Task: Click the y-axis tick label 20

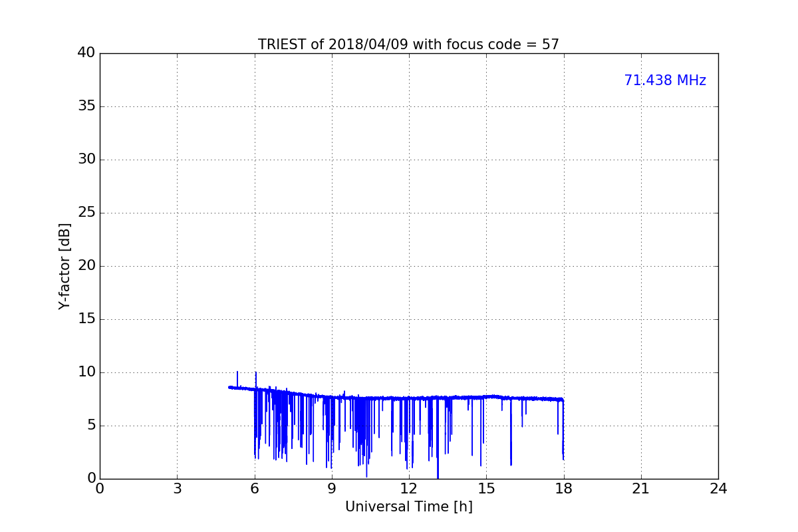Action: 86,266
